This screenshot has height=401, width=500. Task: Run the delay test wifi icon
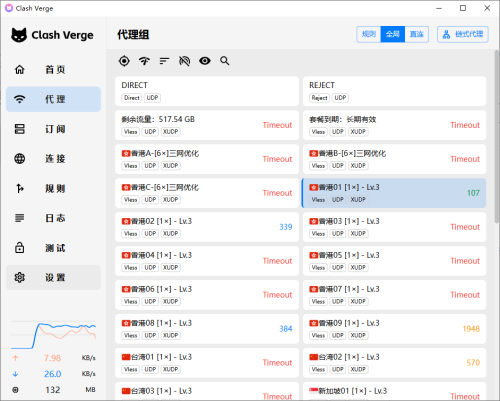click(x=144, y=61)
